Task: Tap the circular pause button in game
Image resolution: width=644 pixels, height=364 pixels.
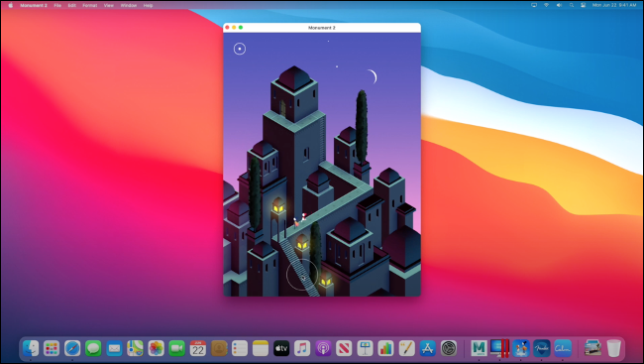Action: pos(240,49)
